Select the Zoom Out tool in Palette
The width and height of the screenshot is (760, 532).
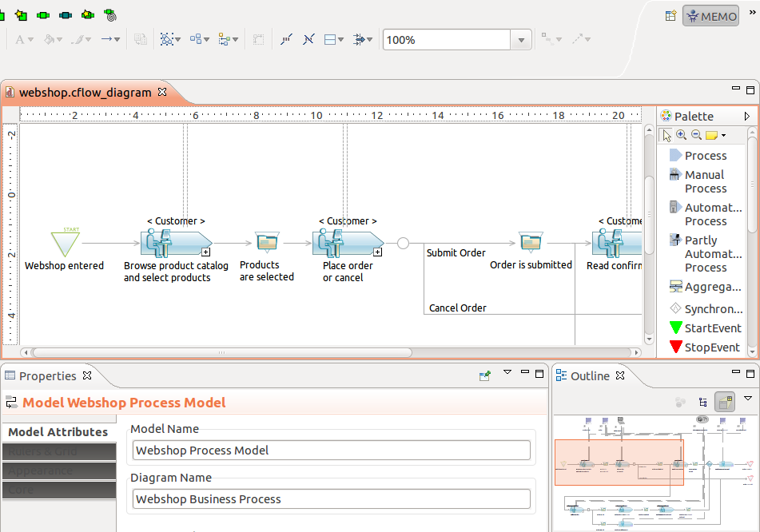coord(697,135)
